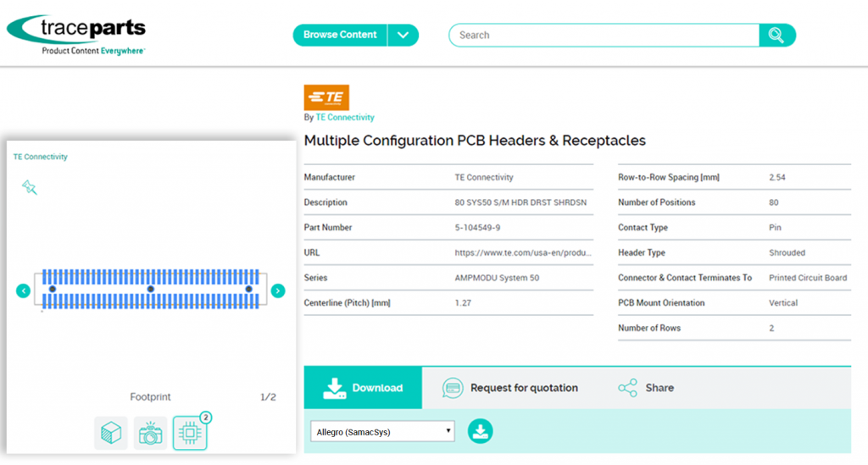Click the Manufacturer value TE Connectivity
The width and height of the screenshot is (868, 465).
(x=484, y=178)
